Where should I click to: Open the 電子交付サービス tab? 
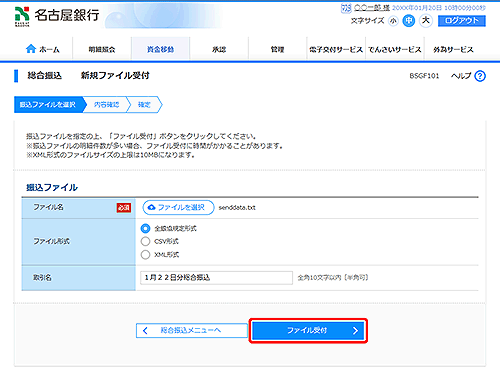coord(336,49)
